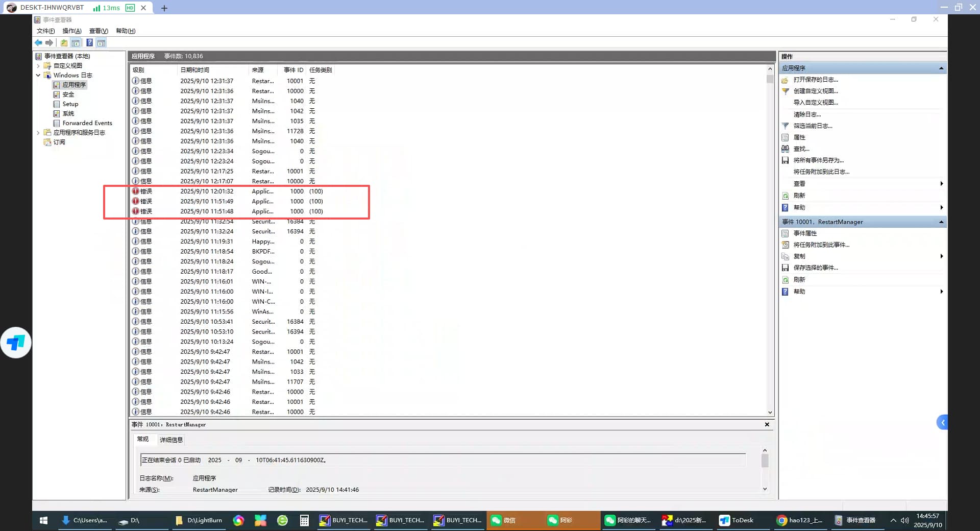Select the 系统 log in tree
980x531 pixels.
click(68, 114)
